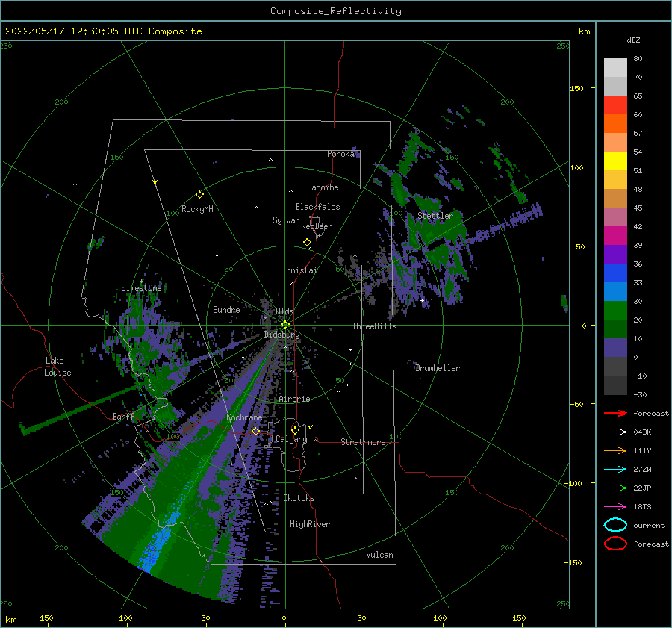Image resolution: width=672 pixels, height=628 pixels.
Task: Click the Innisfail town label
Action: [x=302, y=270]
